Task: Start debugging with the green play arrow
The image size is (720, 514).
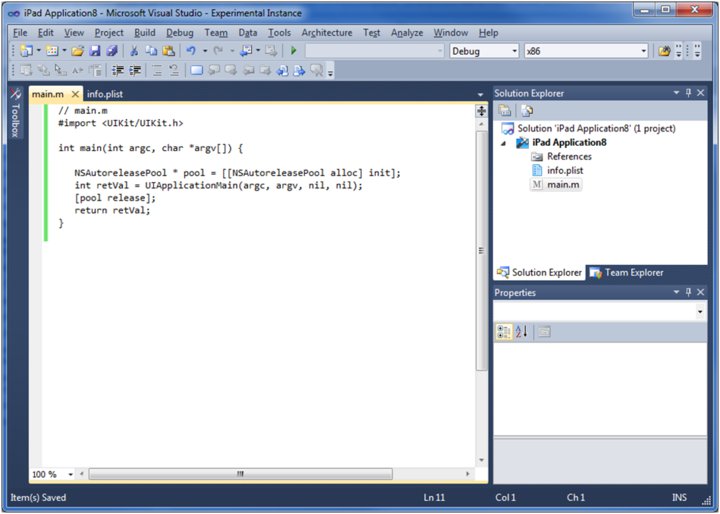Action: coord(294,51)
